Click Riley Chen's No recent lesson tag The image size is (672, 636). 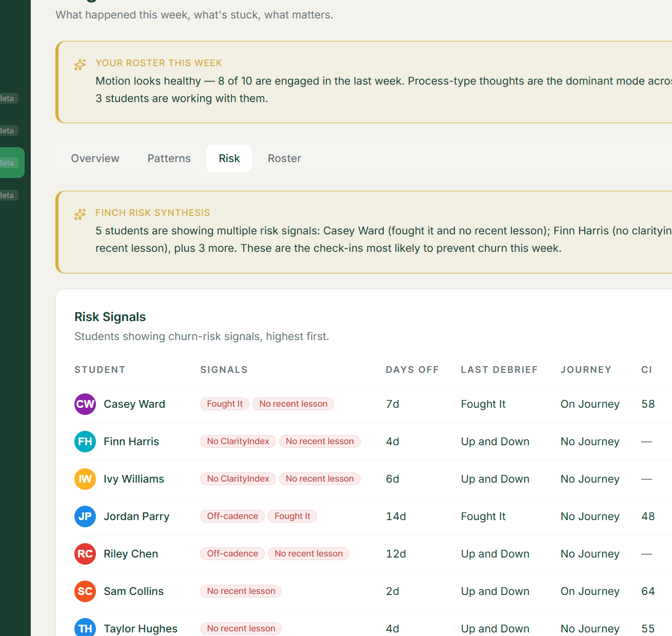(308, 554)
